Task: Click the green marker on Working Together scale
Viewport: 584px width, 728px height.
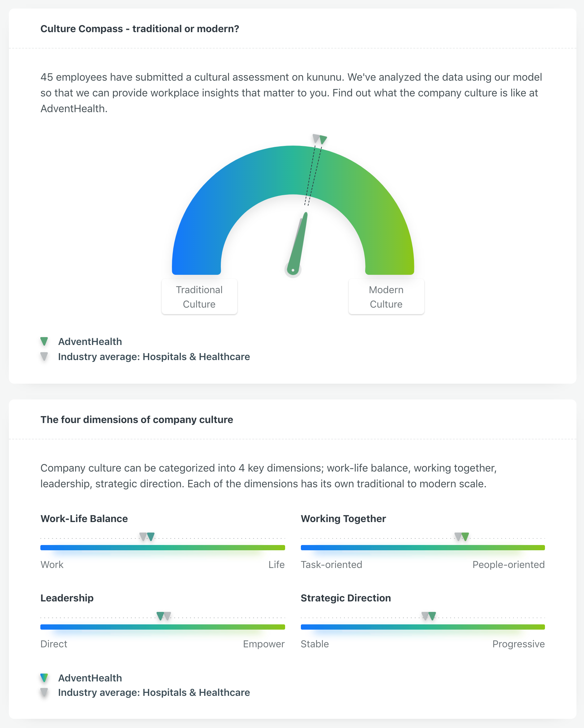Action: [466, 536]
